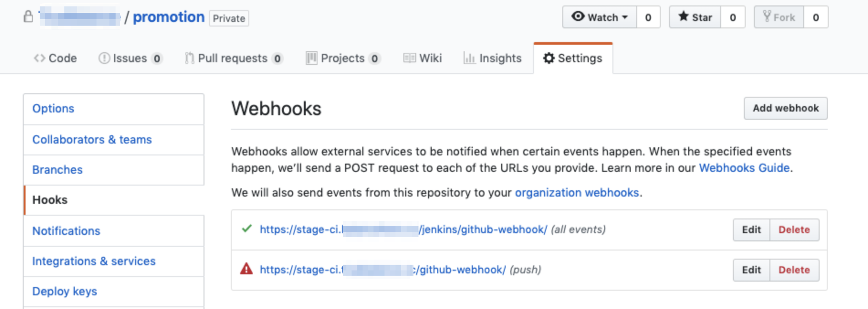Click the Insights graph icon
The image size is (868, 309).
pos(470,58)
